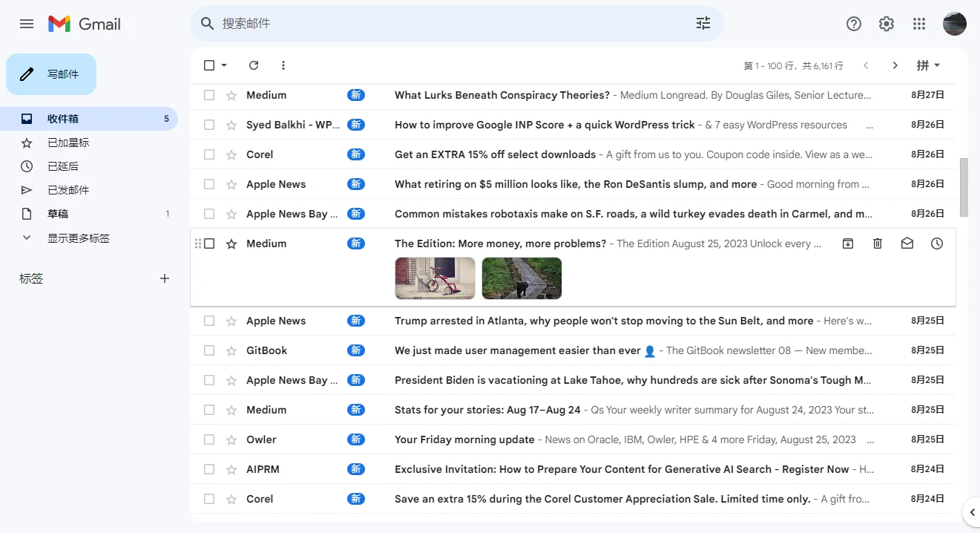Show search options filter icon
The width and height of the screenshot is (980, 533).
[x=703, y=24]
